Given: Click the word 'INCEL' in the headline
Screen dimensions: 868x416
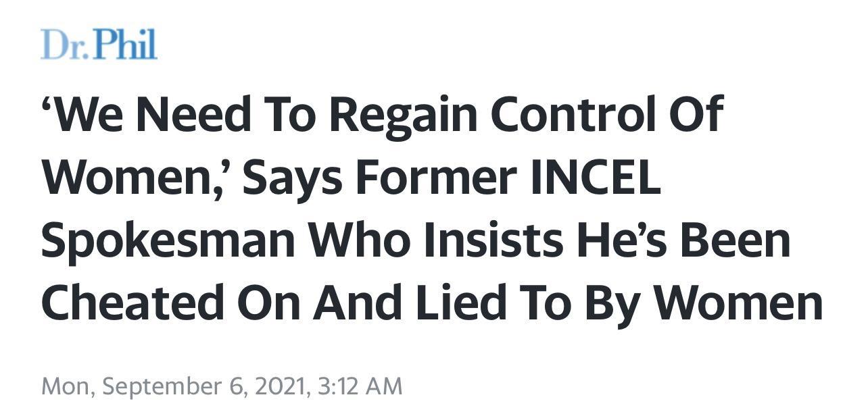Looking at the screenshot, I should click(x=594, y=178).
